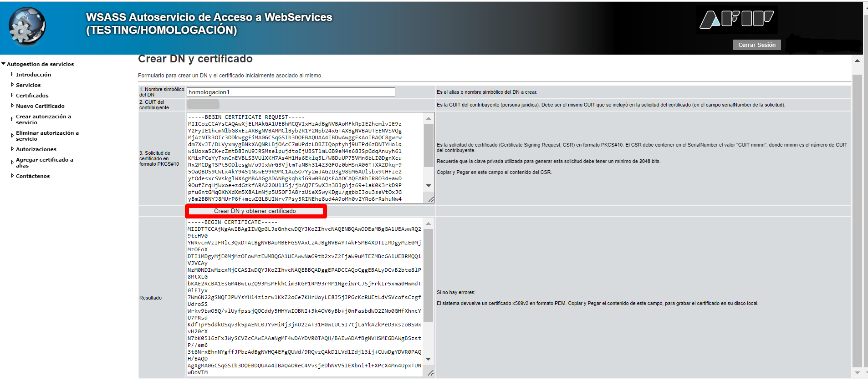Click Crear DN y obtener certificado button
This screenshot has height=386, width=868.
(255, 211)
